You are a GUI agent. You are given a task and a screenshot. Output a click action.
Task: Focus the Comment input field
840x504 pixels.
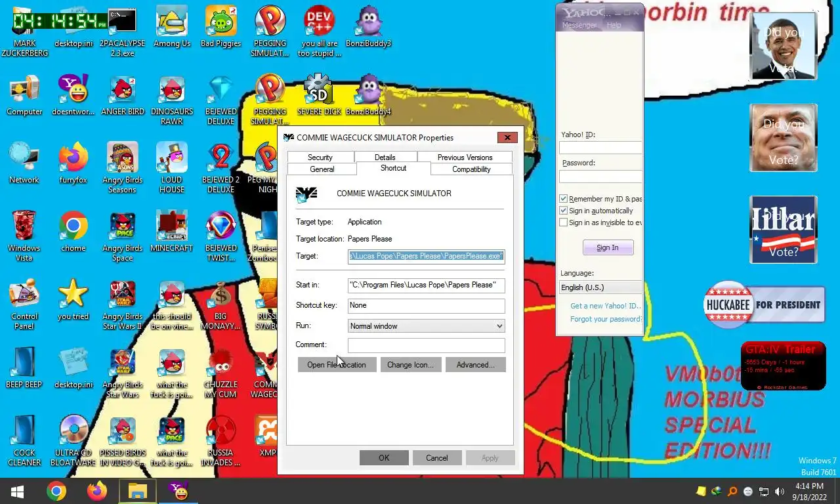pos(427,345)
